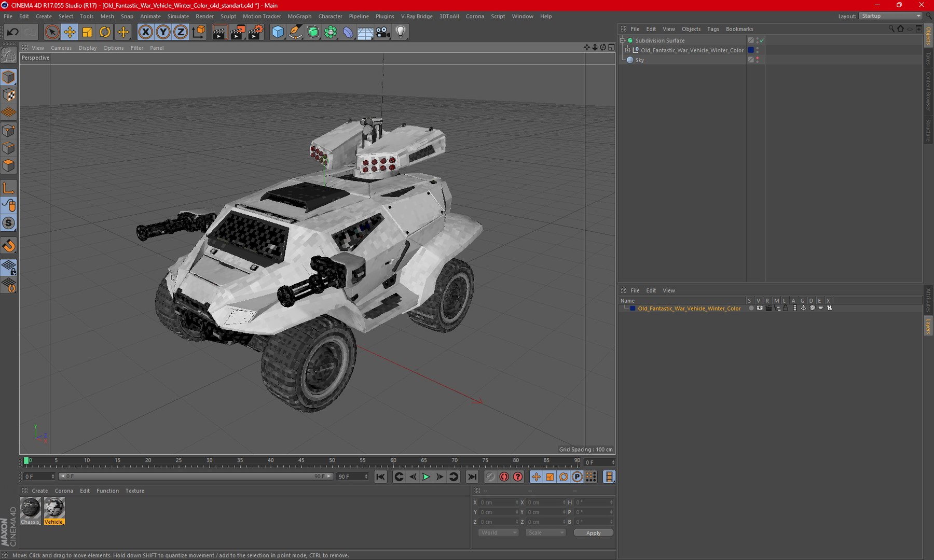Open the MoGraph menu
The height and width of the screenshot is (560, 934).
point(299,16)
